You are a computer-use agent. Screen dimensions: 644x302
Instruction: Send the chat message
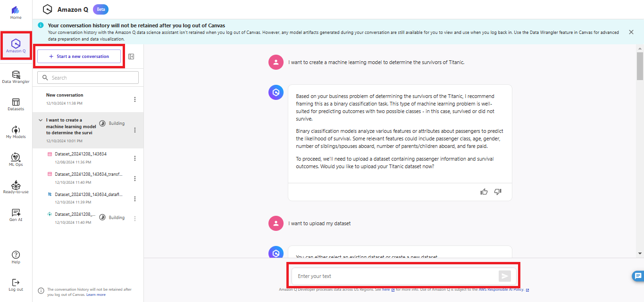click(x=505, y=276)
